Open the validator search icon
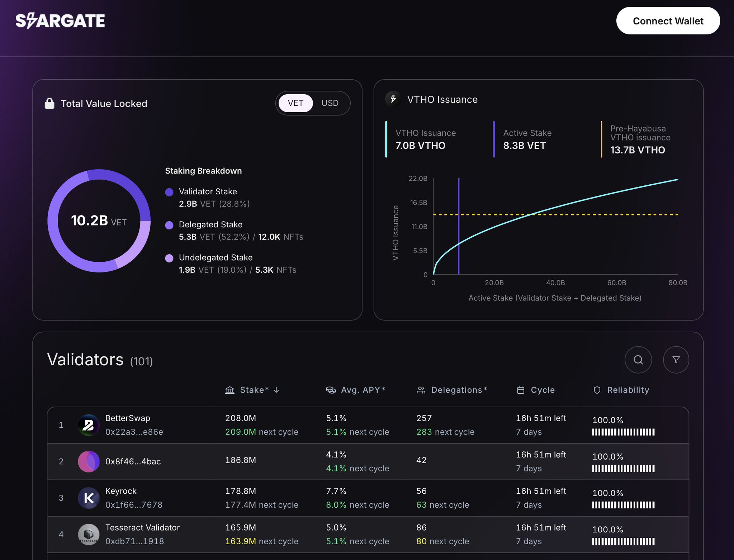Image resolution: width=734 pixels, height=560 pixels. [x=638, y=360]
